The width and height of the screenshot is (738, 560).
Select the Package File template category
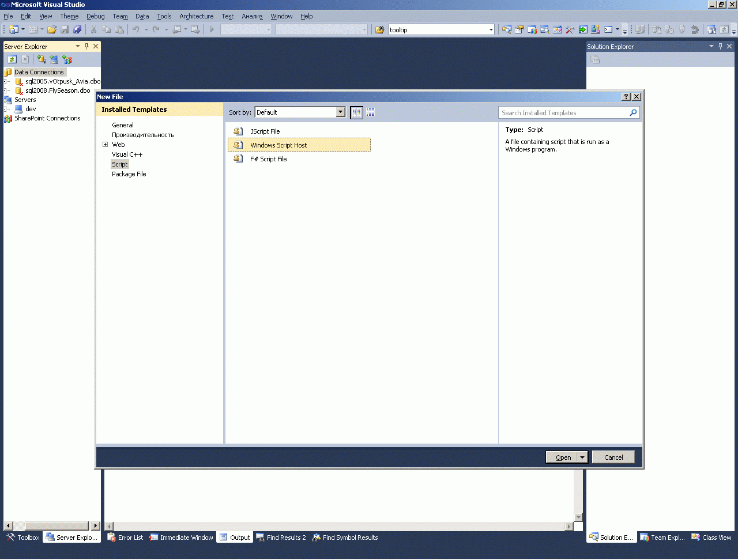[129, 174]
